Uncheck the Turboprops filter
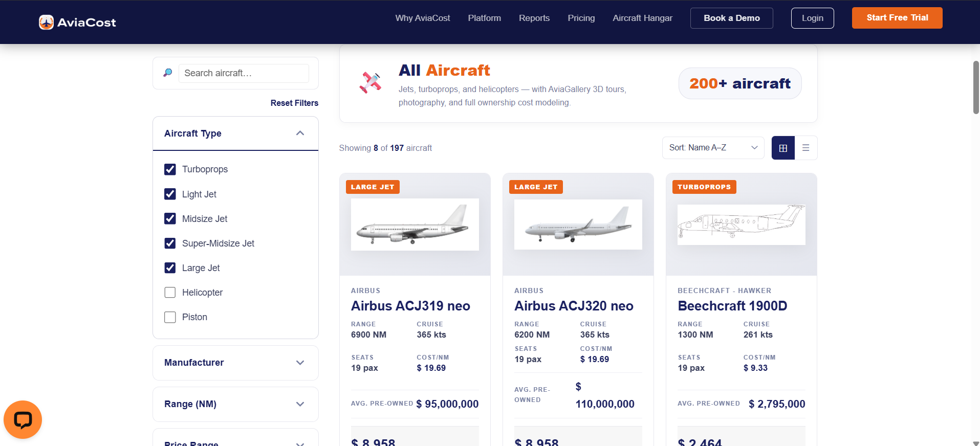The width and height of the screenshot is (980, 446). (170, 169)
